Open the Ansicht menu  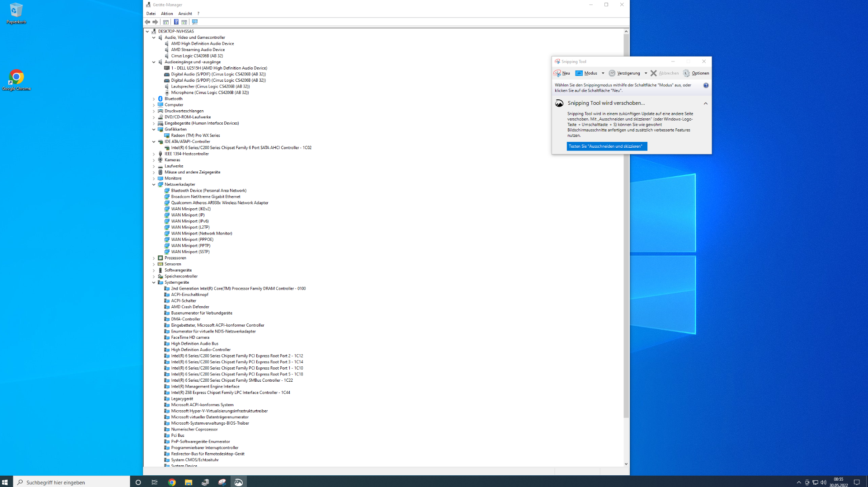(185, 14)
